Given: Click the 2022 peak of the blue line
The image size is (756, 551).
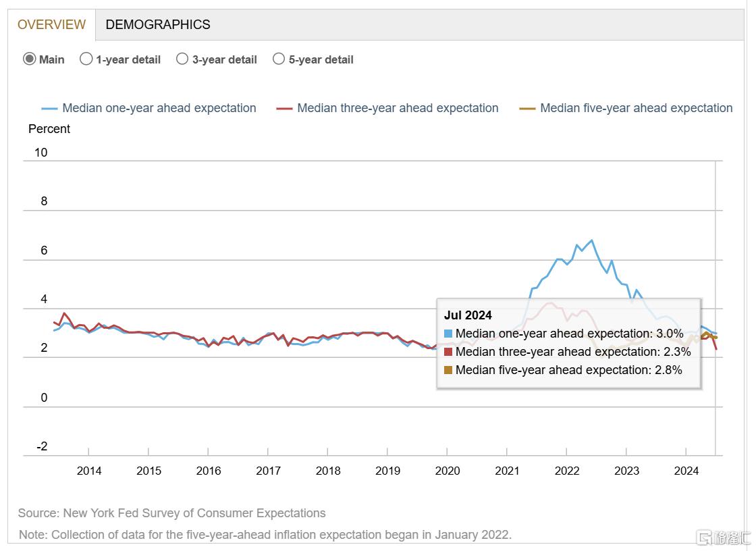Looking at the screenshot, I should [592, 240].
